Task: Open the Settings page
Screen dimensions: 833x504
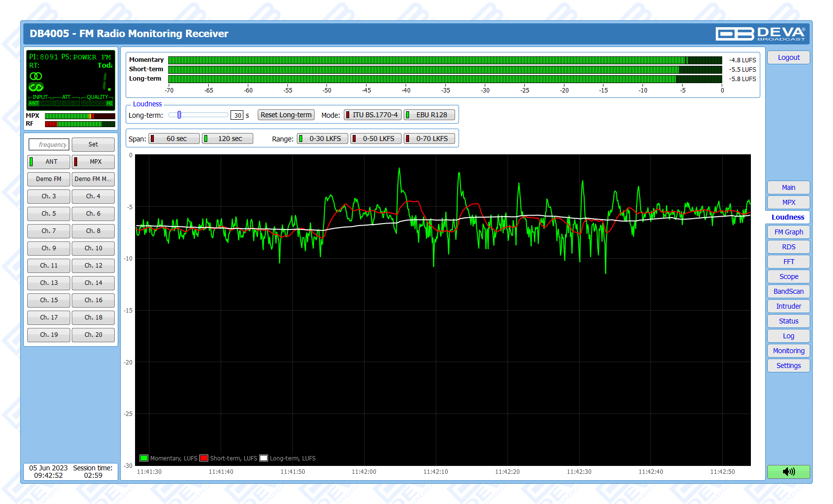Action: pyautogui.click(x=788, y=366)
